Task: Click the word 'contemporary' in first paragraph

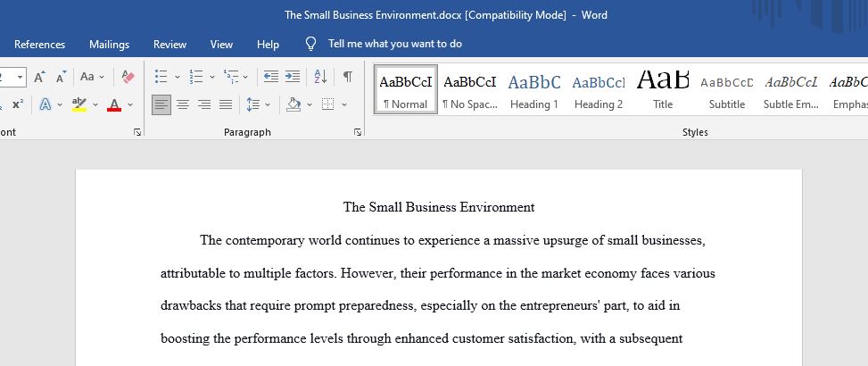Action: coord(266,241)
